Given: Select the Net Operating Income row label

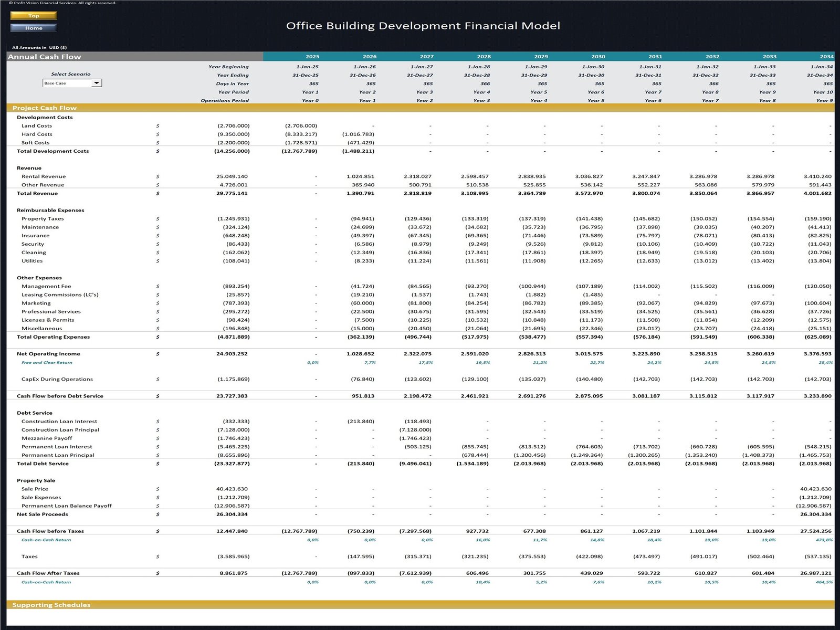Looking at the screenshot, I should (x=48, y=354).
